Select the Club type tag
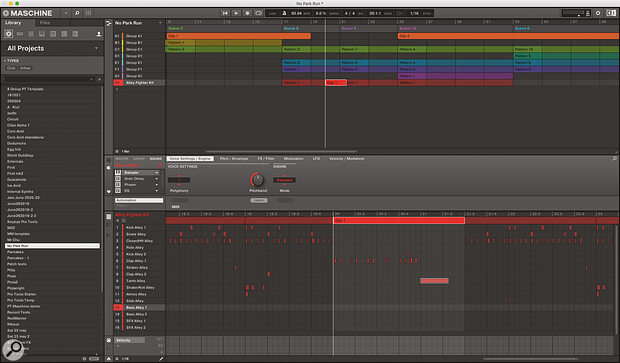This screenshot has height=363, width=620. (x=11, y=68)
